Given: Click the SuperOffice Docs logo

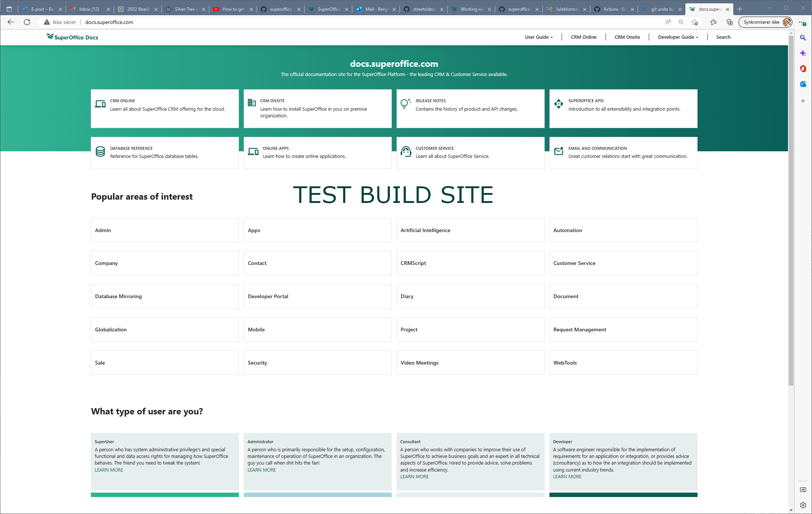Looking at the screenshot, I should tap(72, 37).
